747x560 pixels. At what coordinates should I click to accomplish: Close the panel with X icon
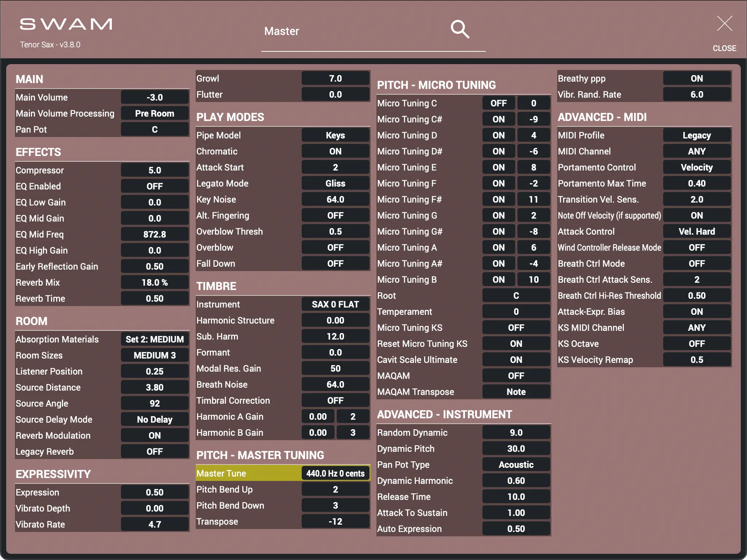724,24
